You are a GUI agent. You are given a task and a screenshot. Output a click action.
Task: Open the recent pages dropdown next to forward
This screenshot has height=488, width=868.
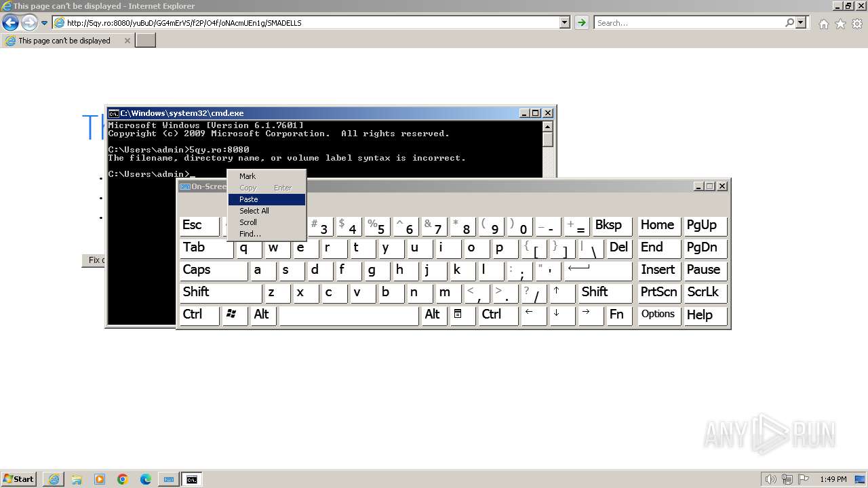pyautogui.click(x=44, y=22)
